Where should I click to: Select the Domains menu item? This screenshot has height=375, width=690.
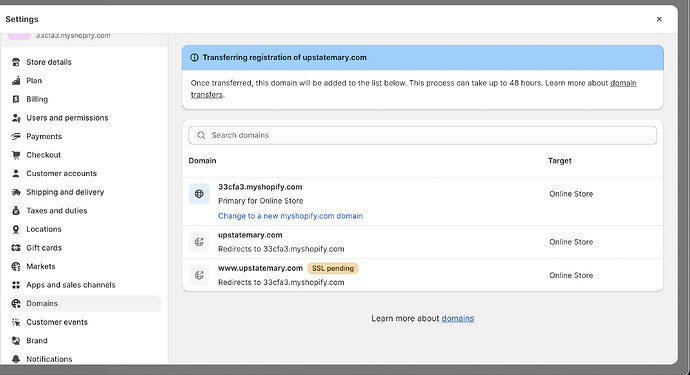[x=84, y=303]
